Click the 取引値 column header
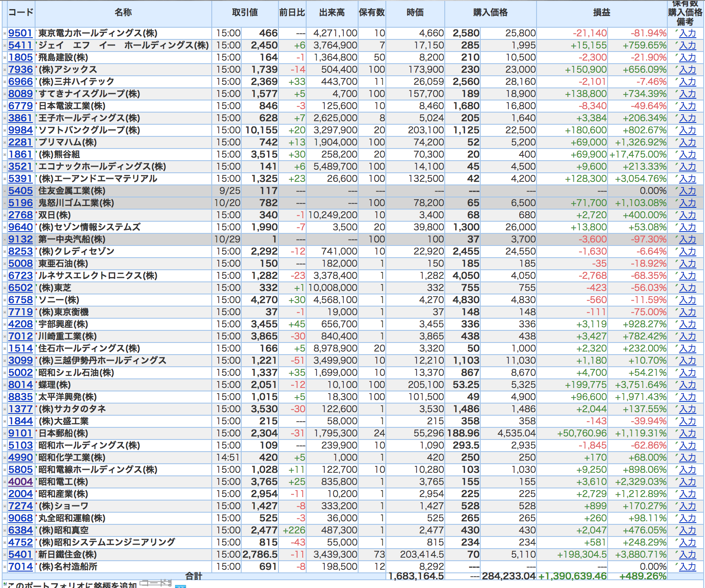 (x=245, y=13)
